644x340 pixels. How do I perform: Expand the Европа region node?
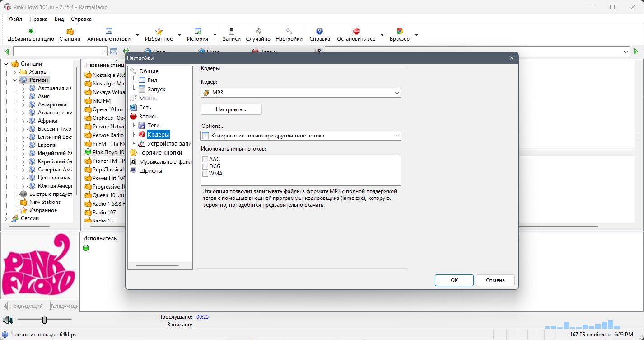[23, 145]
